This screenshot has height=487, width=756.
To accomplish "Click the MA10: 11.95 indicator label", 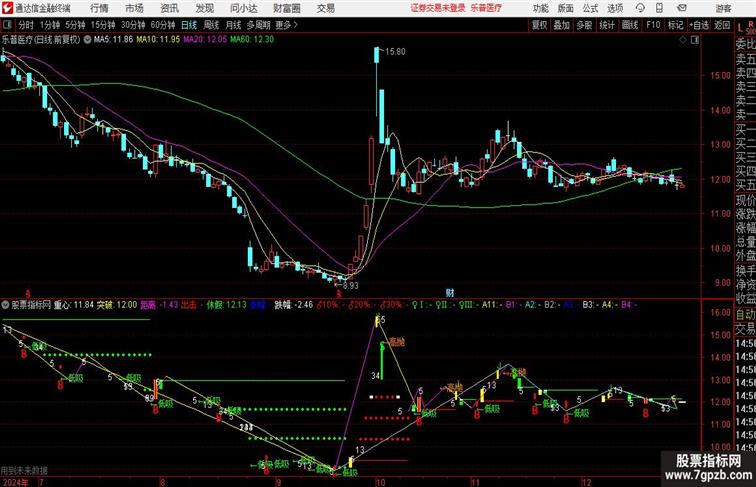I will [x=158, y=40].
